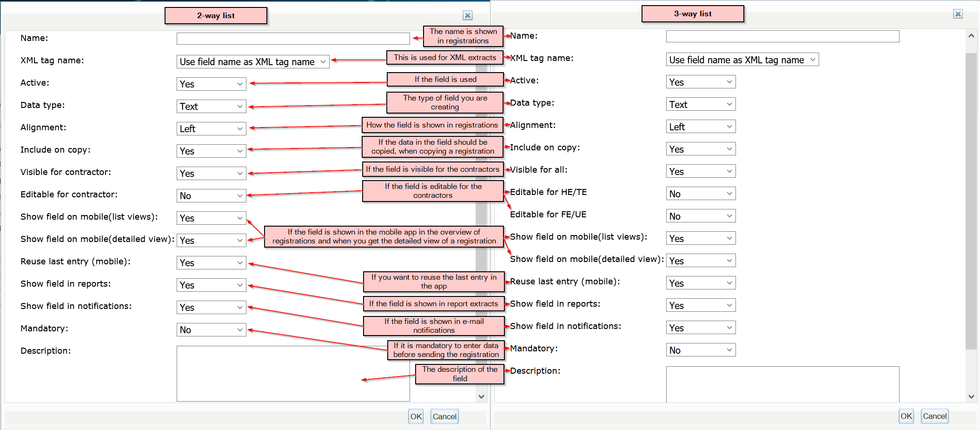Open Active dropdown in 2-way list
Image resolution: width=980 pixels, height=430 pixels.
(x=212, y=84)
